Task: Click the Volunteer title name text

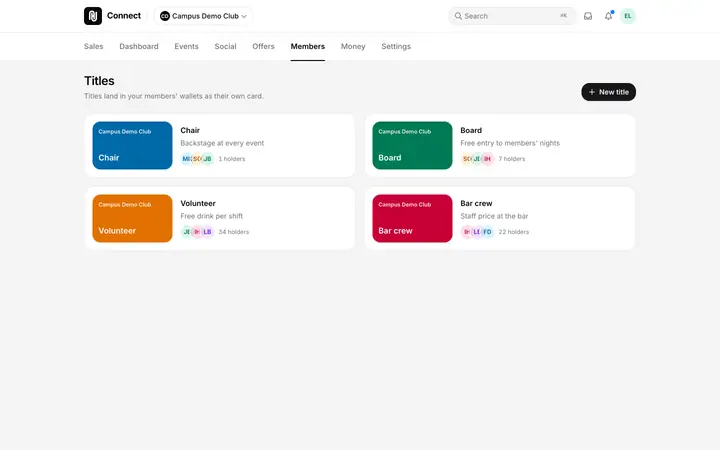Action: point(198,203)
